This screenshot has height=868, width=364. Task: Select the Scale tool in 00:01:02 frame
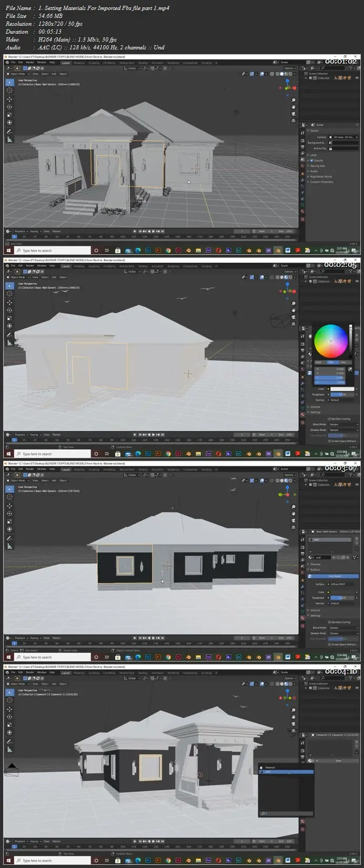(x=9, y=115)
